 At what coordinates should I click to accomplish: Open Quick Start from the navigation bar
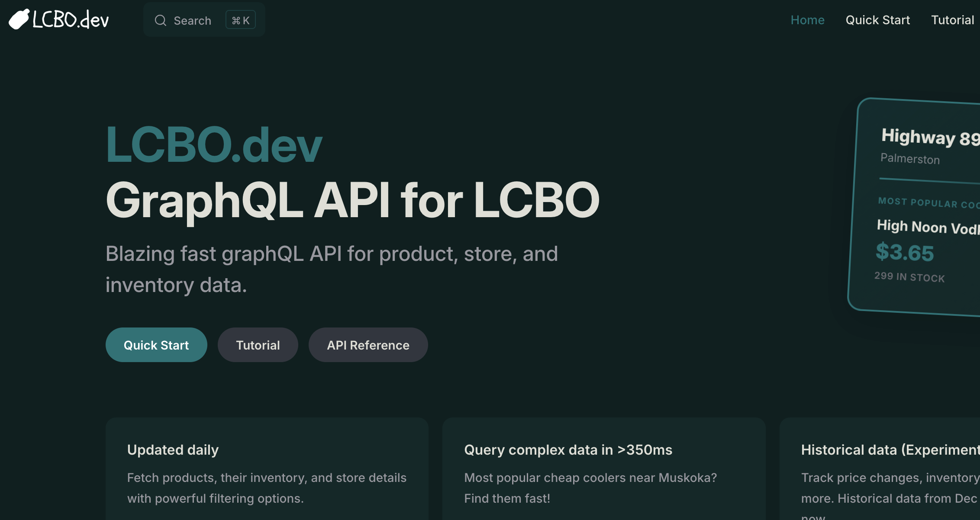click(x=877, y=20)
